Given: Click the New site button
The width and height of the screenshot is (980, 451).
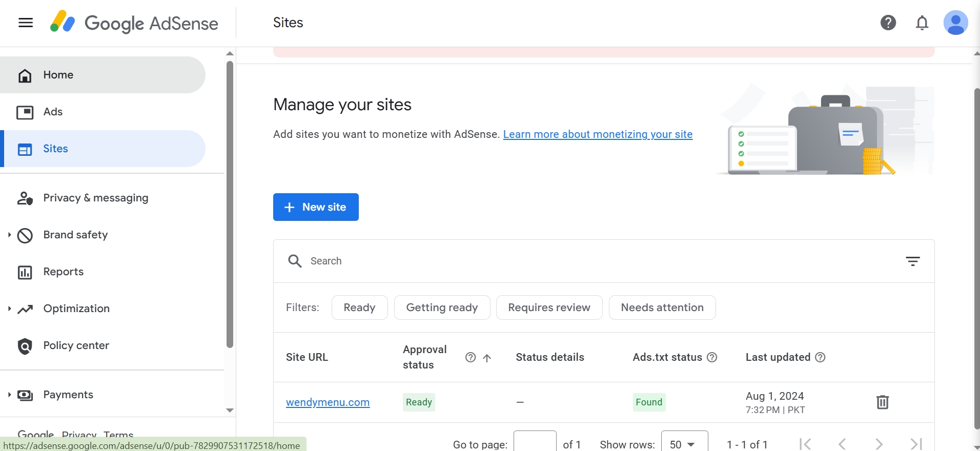Looking at the screenshot, I should [x=316, y=207].
